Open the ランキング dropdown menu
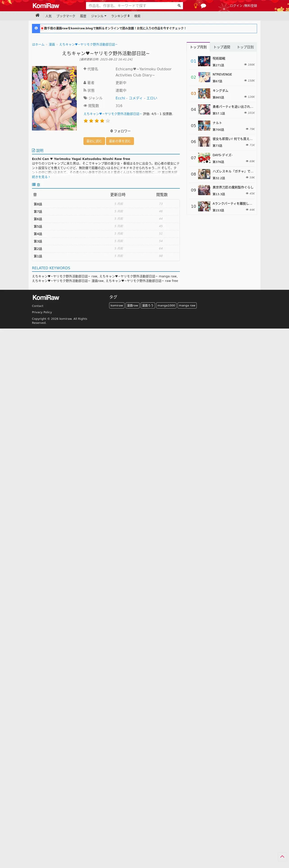The image size is (289, 868). [x=120, y=16]
